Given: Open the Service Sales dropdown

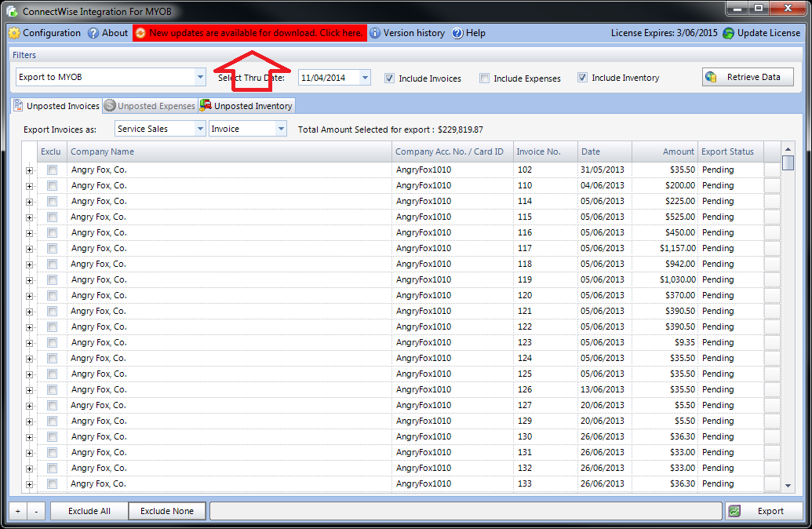Looking at the screenshot, I should (x=200, y=129).
